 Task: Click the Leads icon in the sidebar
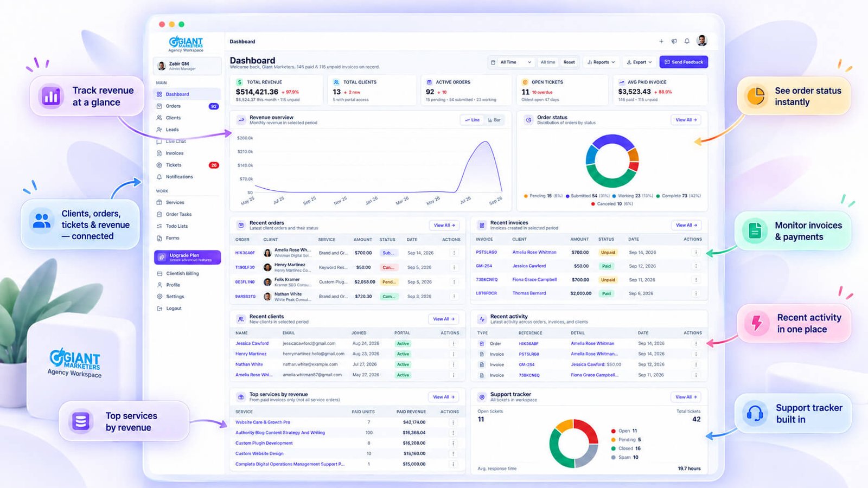[x=159, y=130]
